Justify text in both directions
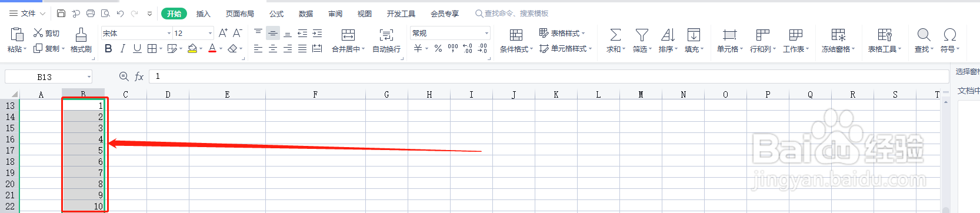The image size is (980, 213). pyautogui.click(x=302, y=48)
